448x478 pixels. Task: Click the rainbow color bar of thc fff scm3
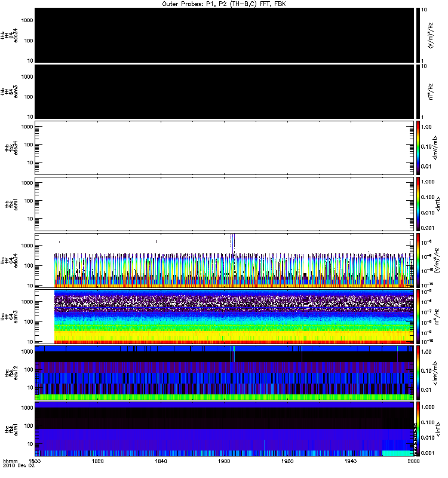click(418, 317)
